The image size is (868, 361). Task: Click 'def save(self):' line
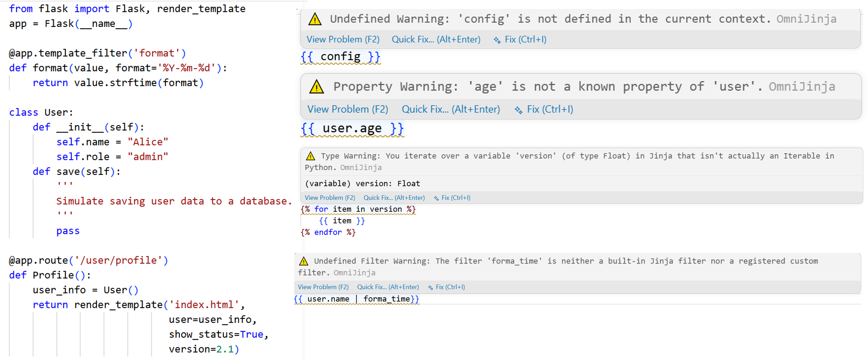(x=77, y=172)
